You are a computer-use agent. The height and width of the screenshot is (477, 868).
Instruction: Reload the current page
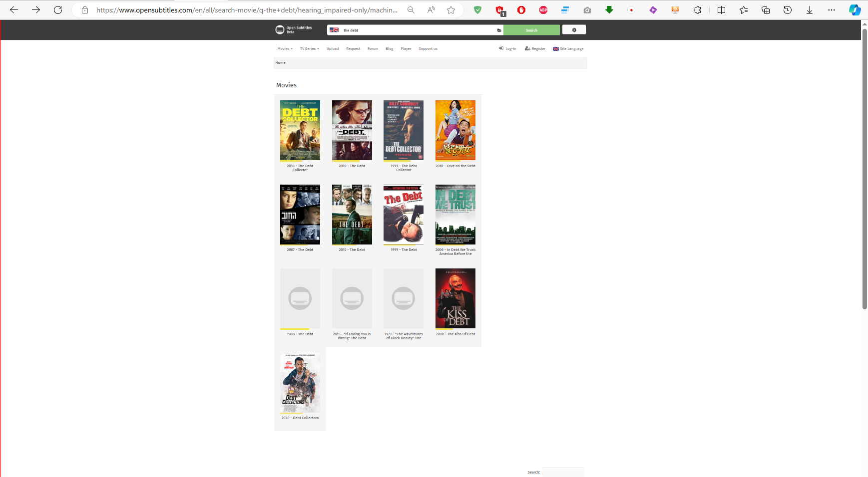tap(58, 10)
